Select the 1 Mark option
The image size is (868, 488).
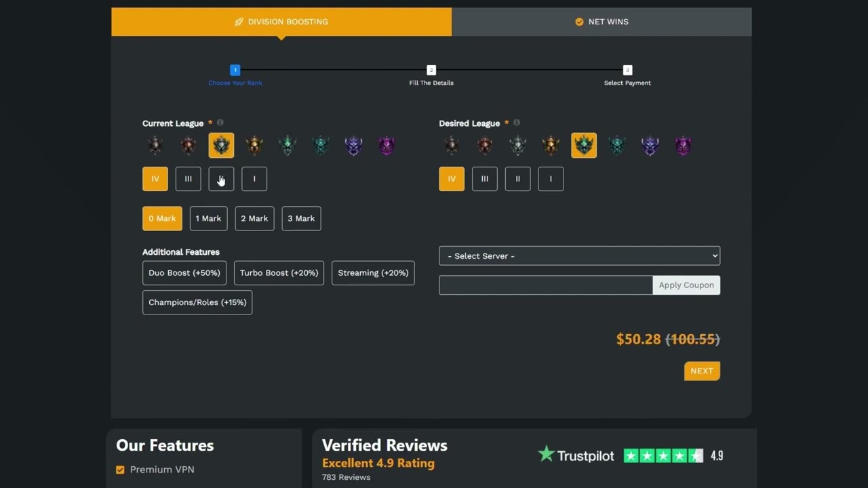click(208, 218)
